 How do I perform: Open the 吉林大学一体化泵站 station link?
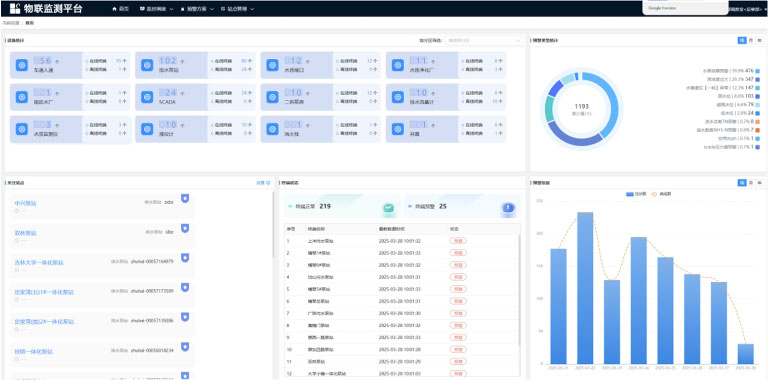39,262
